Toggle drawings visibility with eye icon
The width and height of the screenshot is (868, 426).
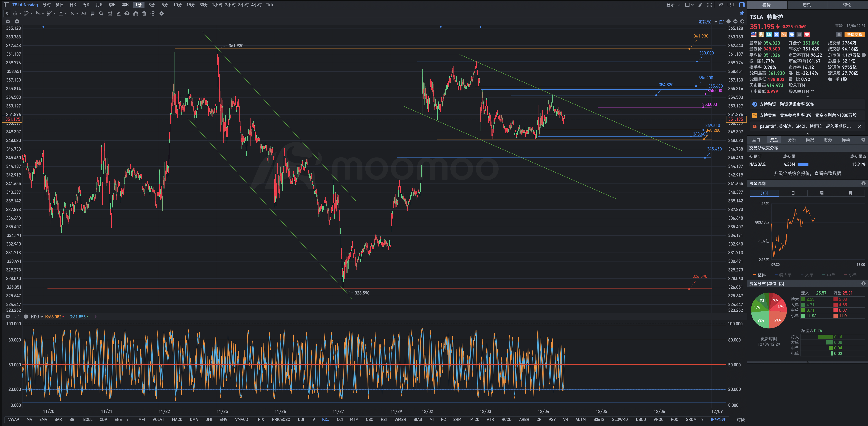[127, 13]
